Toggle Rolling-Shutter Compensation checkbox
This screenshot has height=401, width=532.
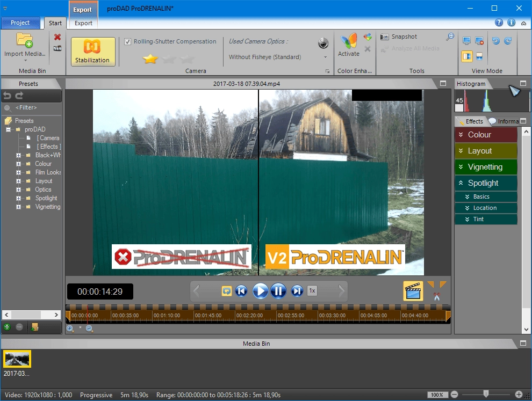(127, 41)
